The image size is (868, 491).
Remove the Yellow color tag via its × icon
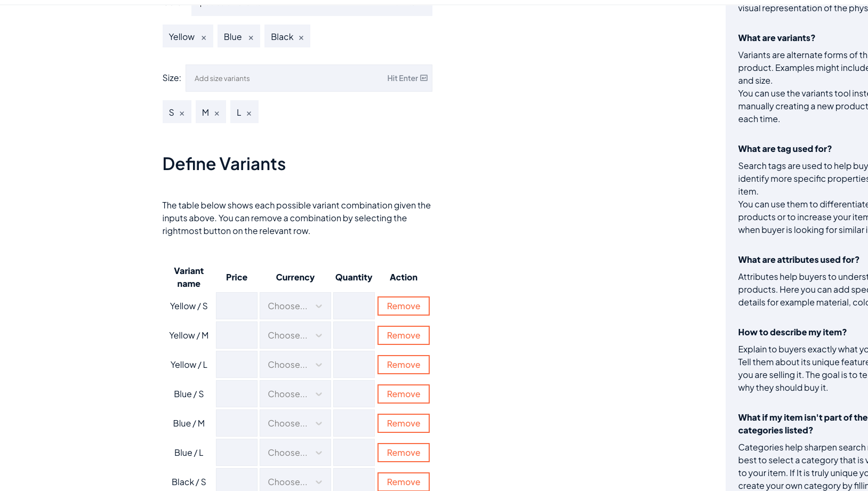[x=204, y=36]
